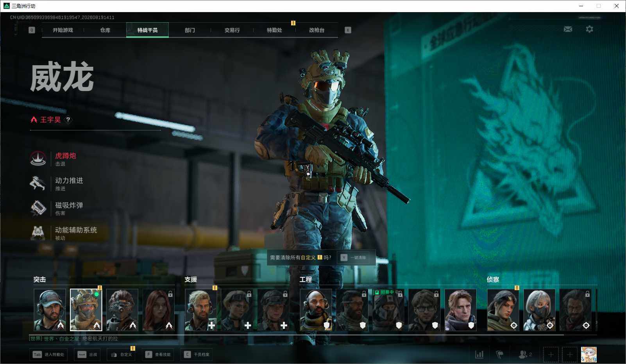Click the 查看技能 button
Viewport: 626px width, 364px height.
coord(157,354)
